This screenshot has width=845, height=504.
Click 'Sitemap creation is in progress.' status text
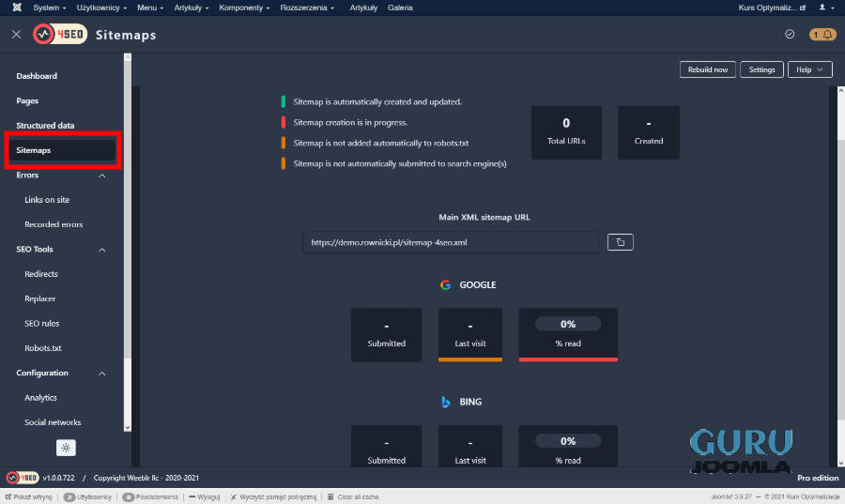pos(350,122)
